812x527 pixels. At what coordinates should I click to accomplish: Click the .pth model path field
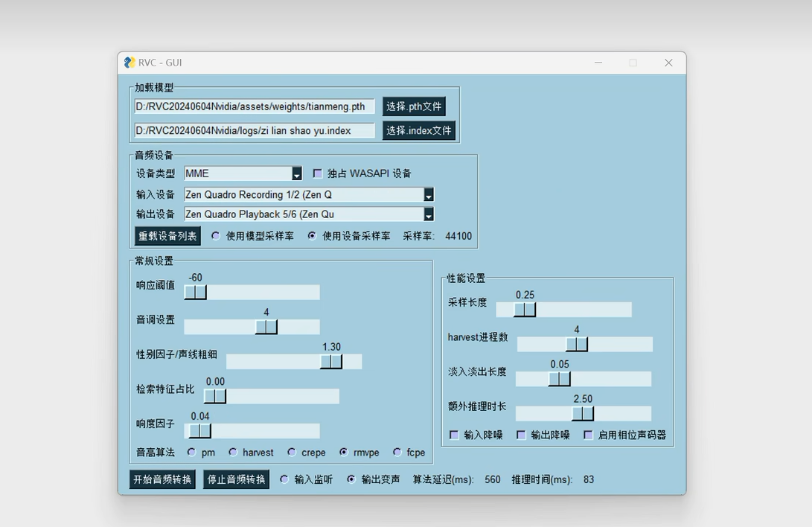coord(255,106)
